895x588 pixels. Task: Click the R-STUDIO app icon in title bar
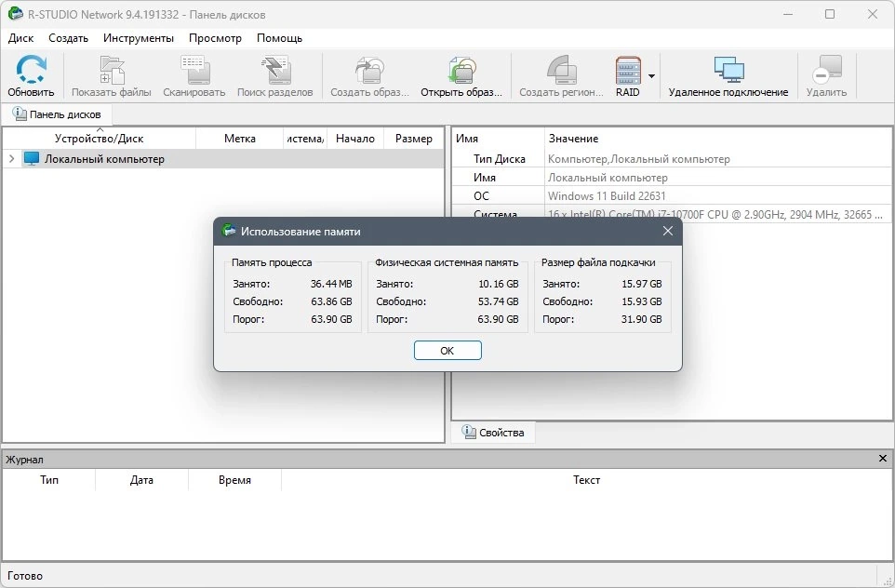point(16,14)
